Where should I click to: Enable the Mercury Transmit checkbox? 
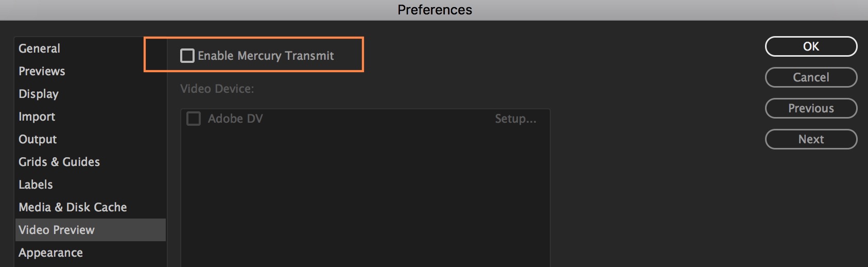pyautogui.click(x=187, y=56)
